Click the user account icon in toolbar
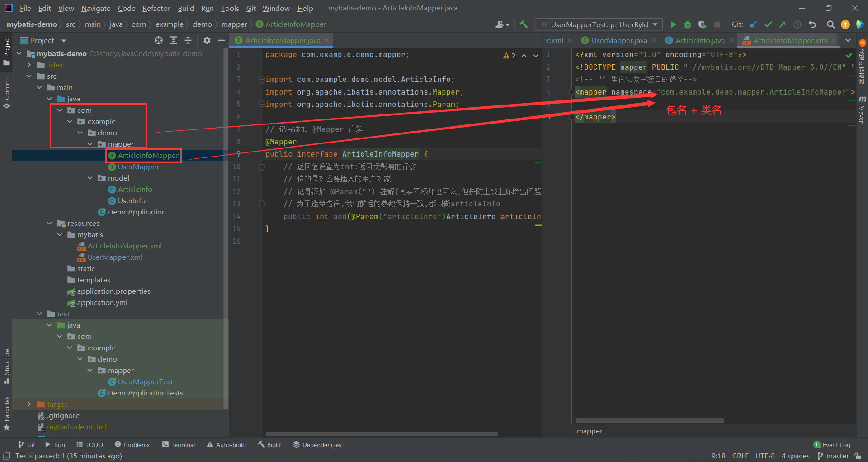Screen dimensions: 868x462 (502, 24)
